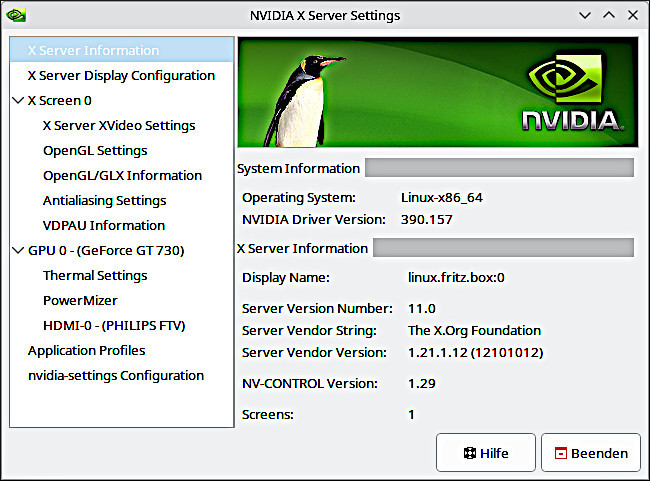Open X Server XVideo Settings

pyautogui.click(x=119, y=126)
